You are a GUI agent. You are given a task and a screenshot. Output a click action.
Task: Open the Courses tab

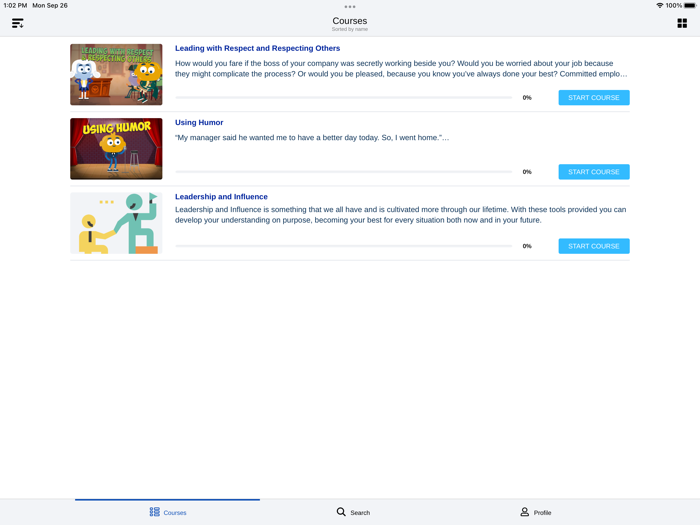pos(167,512)
